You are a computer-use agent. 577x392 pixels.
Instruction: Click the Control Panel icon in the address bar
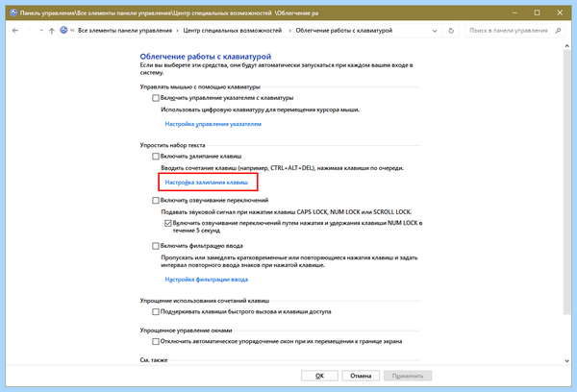[63, 30]
